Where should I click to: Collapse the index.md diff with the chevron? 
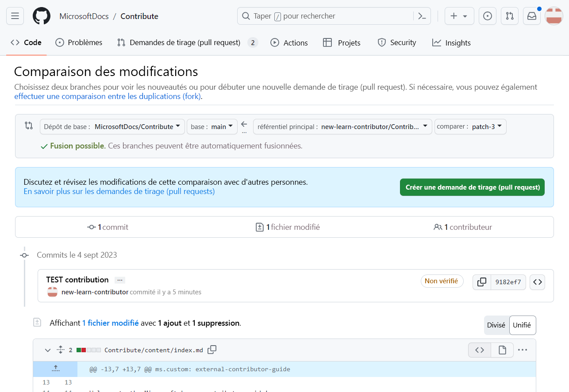tap(47, 350)
